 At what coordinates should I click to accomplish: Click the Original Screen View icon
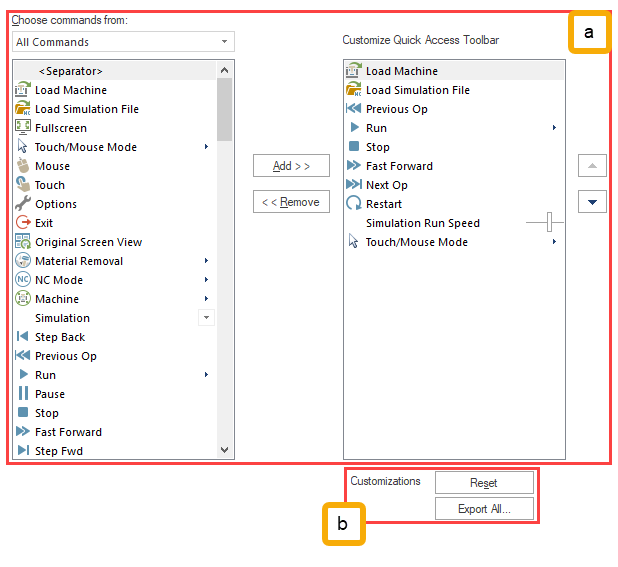[23, 242]
